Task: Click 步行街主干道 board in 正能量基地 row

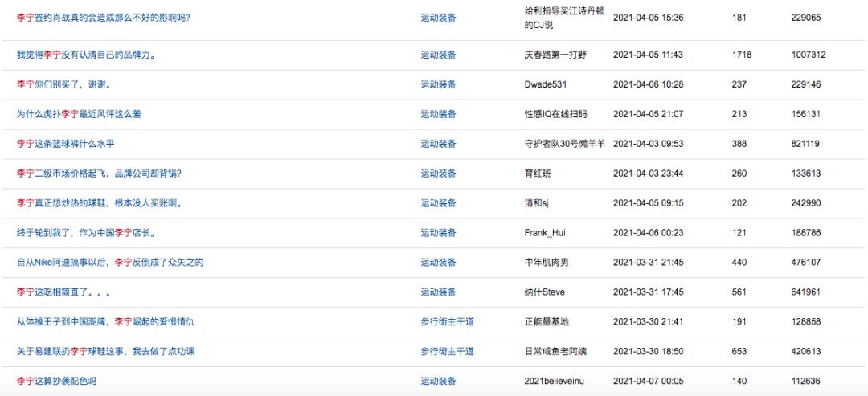Action: pos(448,322)
